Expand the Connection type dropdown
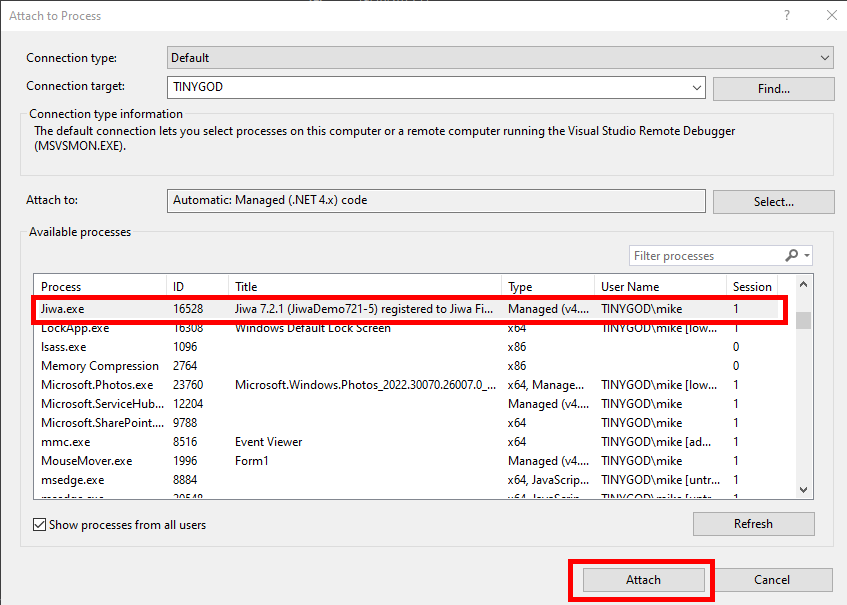The image size is (847, 605). pos(824,58)
